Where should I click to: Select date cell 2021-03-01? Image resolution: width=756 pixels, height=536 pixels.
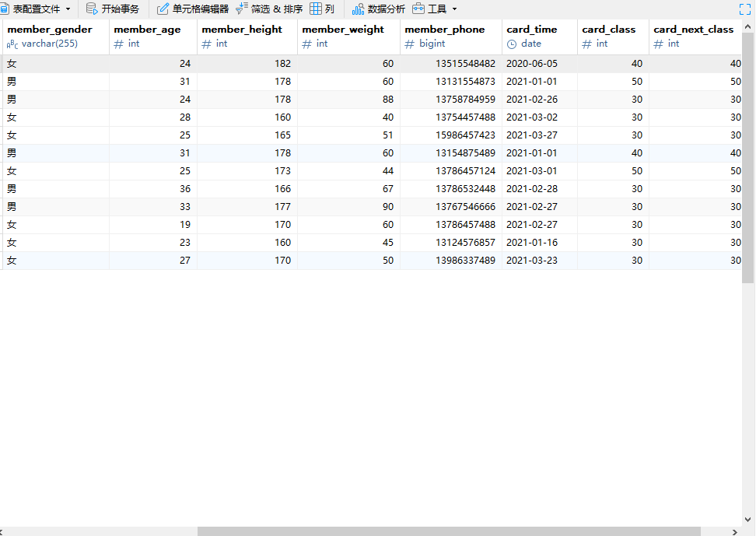coord(540,171)
